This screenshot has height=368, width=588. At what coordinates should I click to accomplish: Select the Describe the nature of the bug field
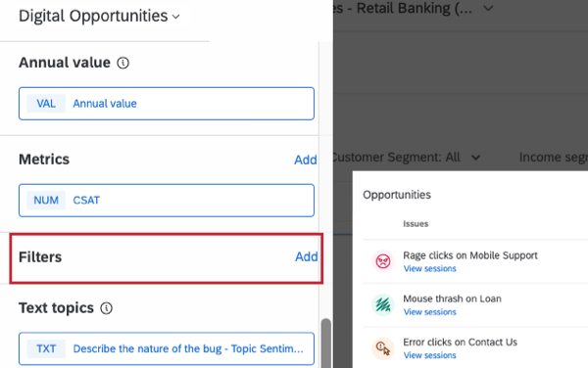[x=167, y=348]
